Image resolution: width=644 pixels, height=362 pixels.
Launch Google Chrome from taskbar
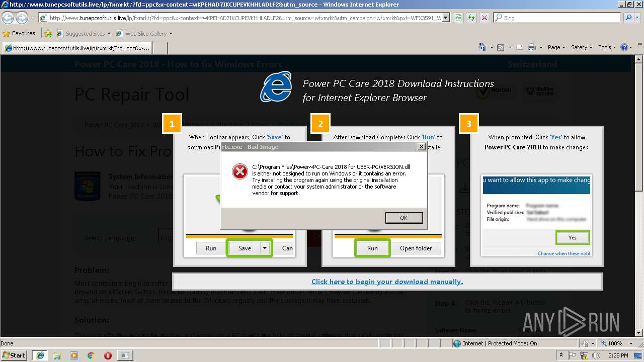coord(91,355)
